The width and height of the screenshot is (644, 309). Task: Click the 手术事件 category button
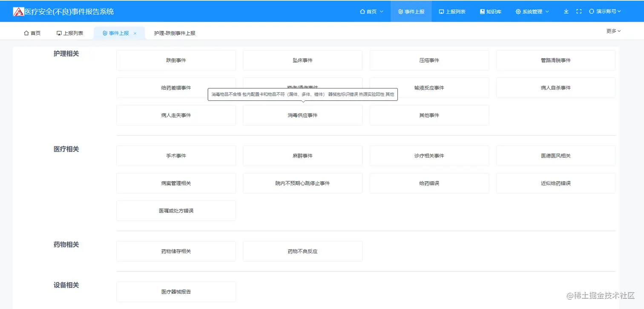[x=176, y=155]
